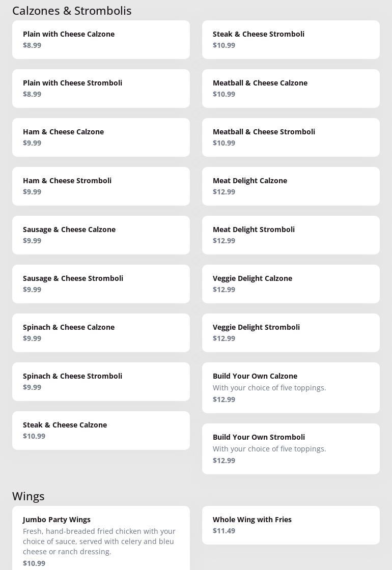Open Build Your Own Calzone
The height and width of the screenshot is (570, 392).
(291, 388)
